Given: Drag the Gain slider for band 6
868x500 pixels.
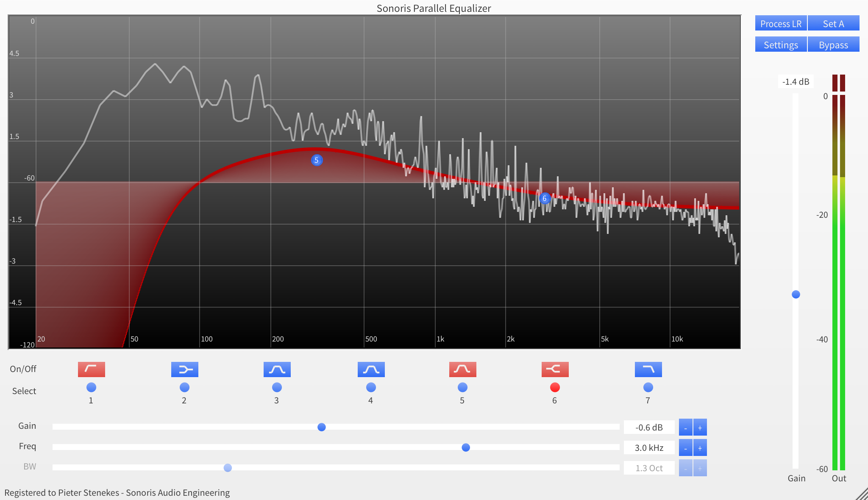Looking at the screenshot, I should 320,427.
